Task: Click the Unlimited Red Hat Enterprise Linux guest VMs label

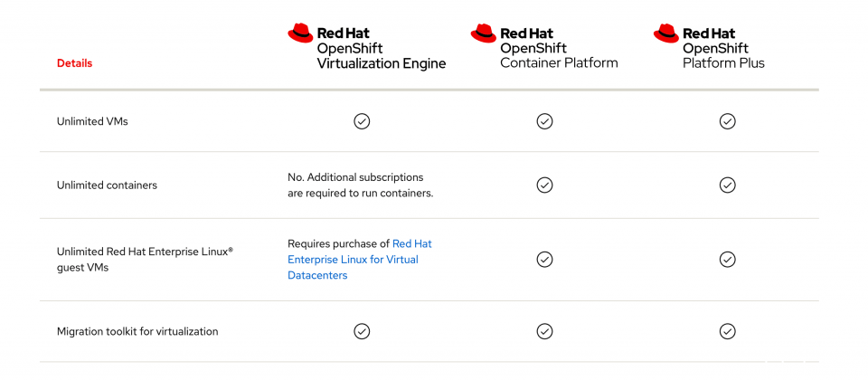Action: (x=145, y=260)
